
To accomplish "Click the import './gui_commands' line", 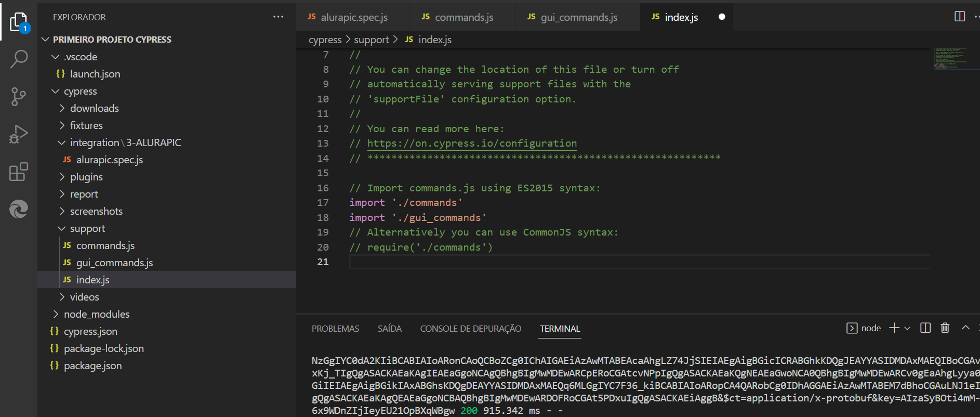I will click(418, 218).
